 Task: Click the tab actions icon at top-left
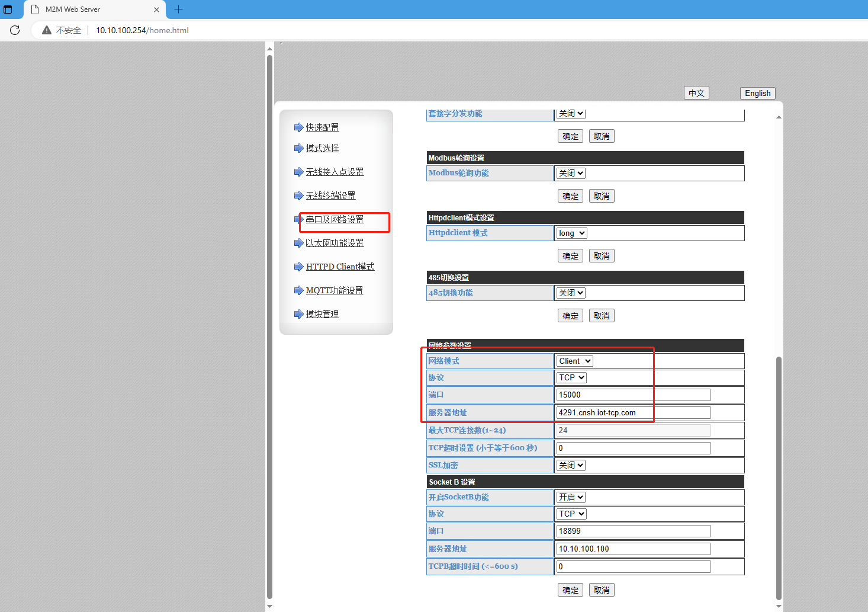tap(8, 9)
